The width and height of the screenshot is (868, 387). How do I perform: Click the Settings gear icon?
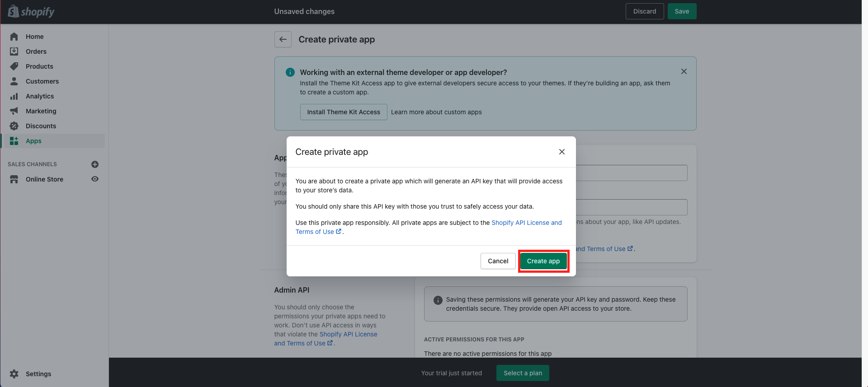tap(14, 374)
